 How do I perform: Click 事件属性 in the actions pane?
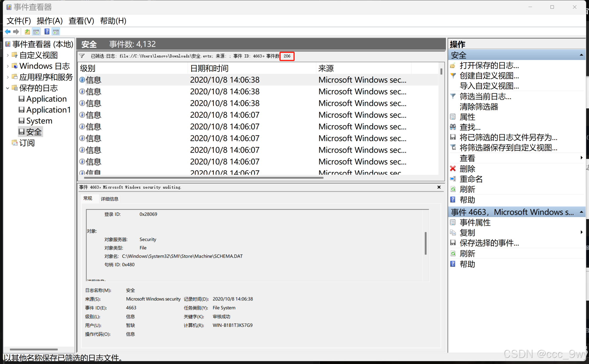(475, 223)
